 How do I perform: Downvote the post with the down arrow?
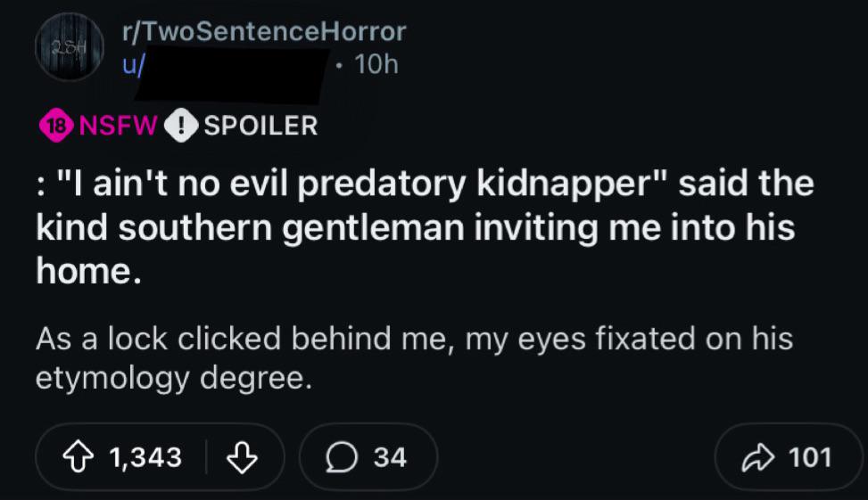[x=242, y=457]
